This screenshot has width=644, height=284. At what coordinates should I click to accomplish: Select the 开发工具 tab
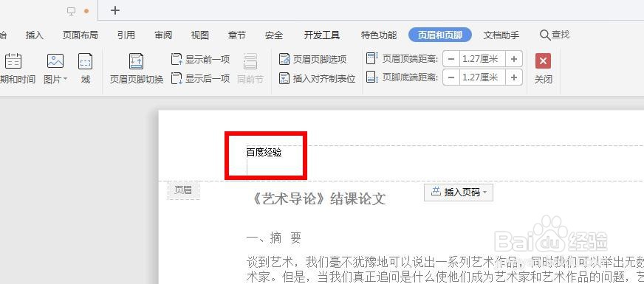322,35
